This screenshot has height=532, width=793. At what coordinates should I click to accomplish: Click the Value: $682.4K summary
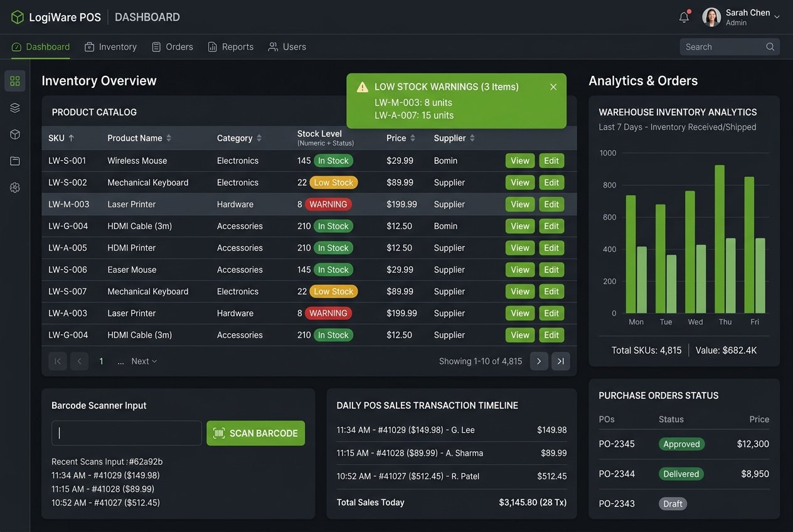(726, 350)
